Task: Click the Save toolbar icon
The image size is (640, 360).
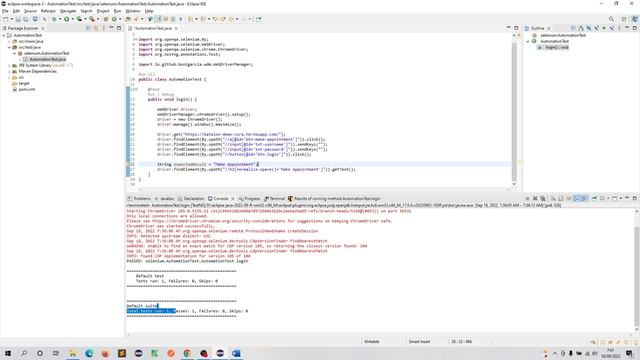Action: (x=18, y=19)
